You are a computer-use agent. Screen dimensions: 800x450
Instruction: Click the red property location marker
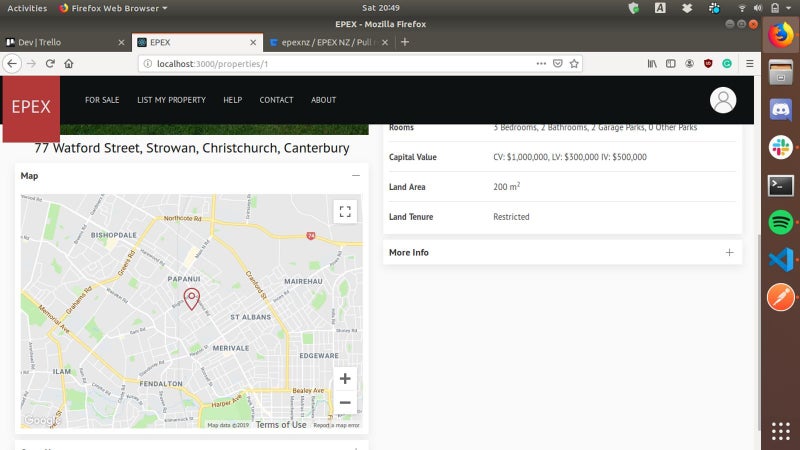pos(191,299)
